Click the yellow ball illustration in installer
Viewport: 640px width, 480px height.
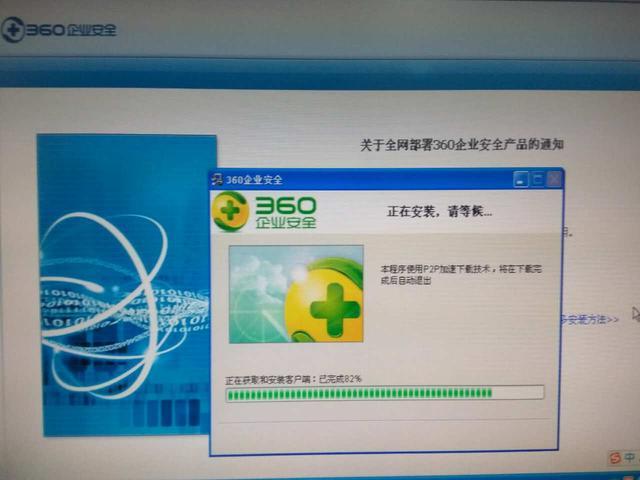(x=296, y=294)
